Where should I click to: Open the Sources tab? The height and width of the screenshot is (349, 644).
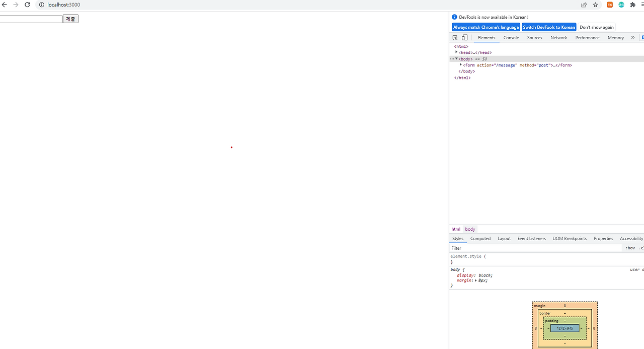(535, 38)
